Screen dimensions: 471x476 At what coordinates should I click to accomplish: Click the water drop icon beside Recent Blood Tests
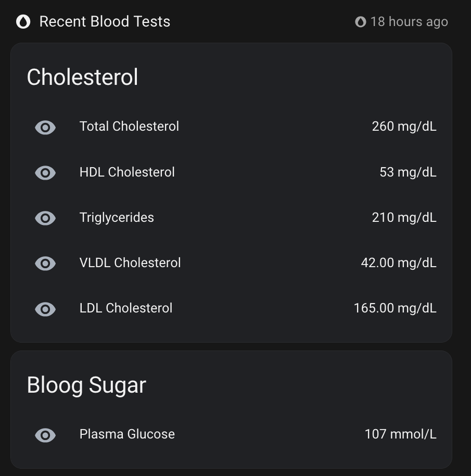23,22
